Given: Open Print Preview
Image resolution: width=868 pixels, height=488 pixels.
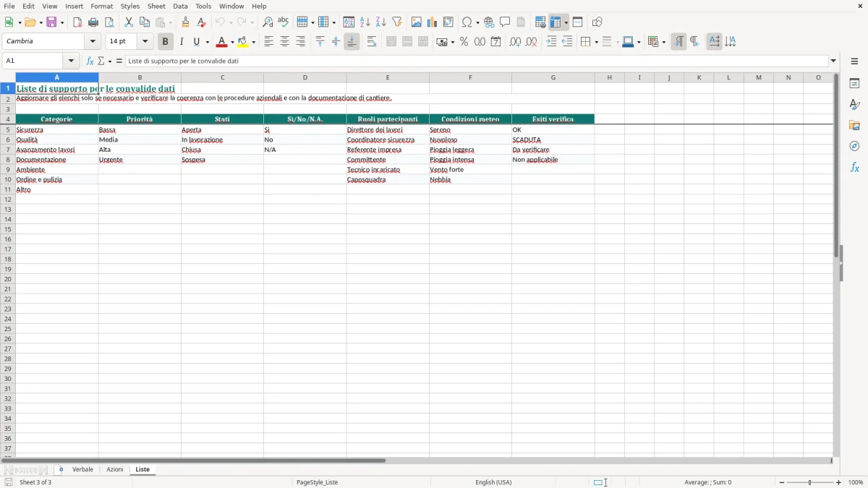Looking at the screenshot, I should [109, 22].
